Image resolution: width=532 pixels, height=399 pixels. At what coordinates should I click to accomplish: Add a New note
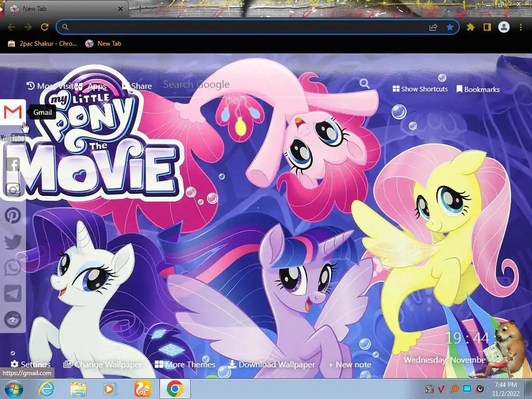tap(350, 364)
